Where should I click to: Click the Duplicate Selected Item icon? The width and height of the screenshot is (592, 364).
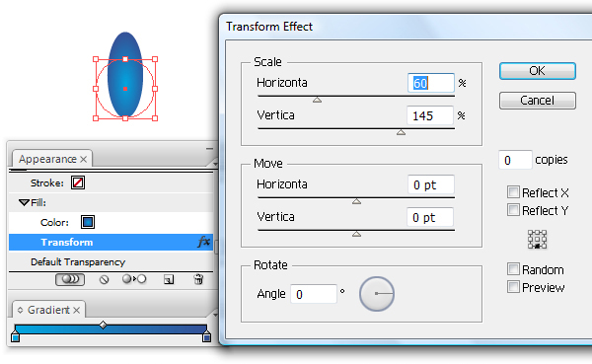coord(169,279)
